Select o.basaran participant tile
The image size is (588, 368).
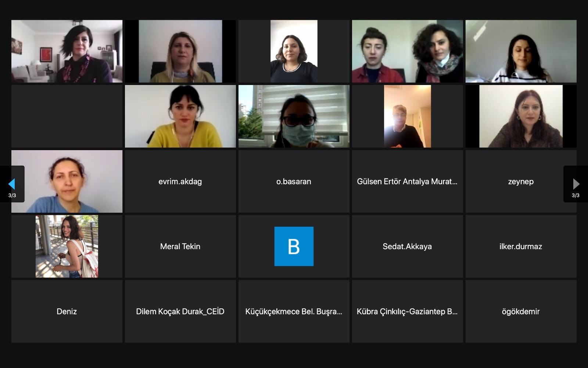point(294,181)
